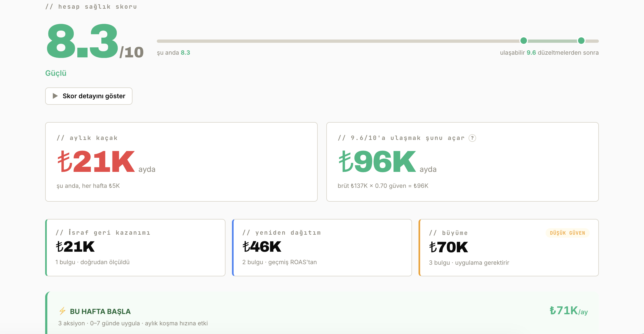This screenshot has width=644, height=334.
Task: Click the reachable 9.6 slider dot
Action: 581,41
